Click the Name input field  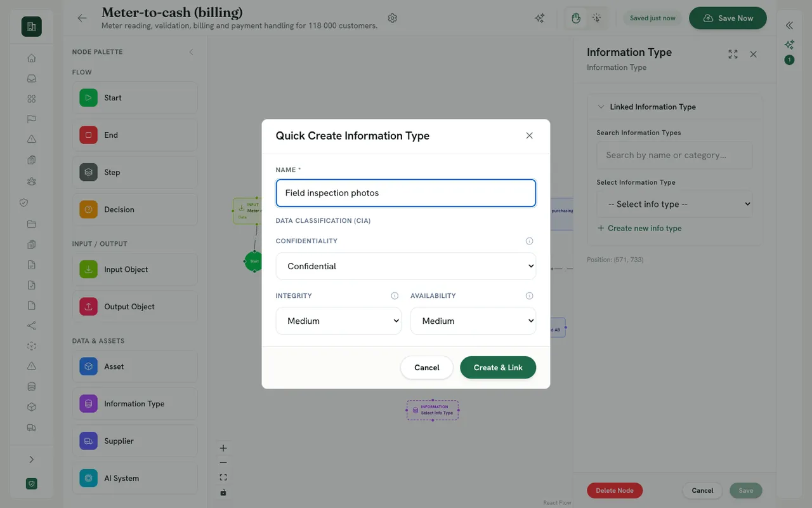[x=406, y=193]
